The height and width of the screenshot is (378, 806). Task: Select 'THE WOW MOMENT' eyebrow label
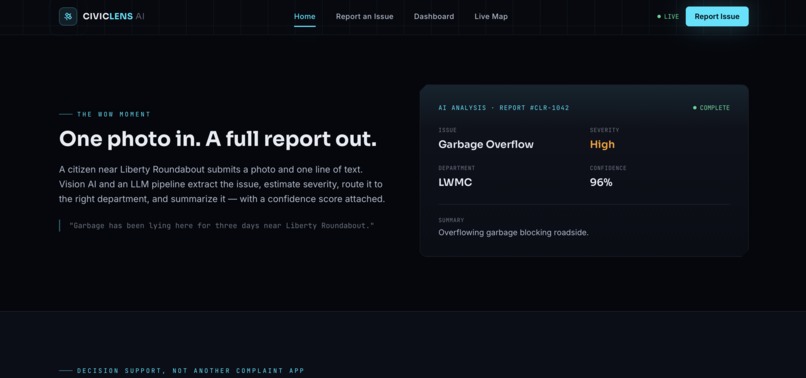coord(114,114)
